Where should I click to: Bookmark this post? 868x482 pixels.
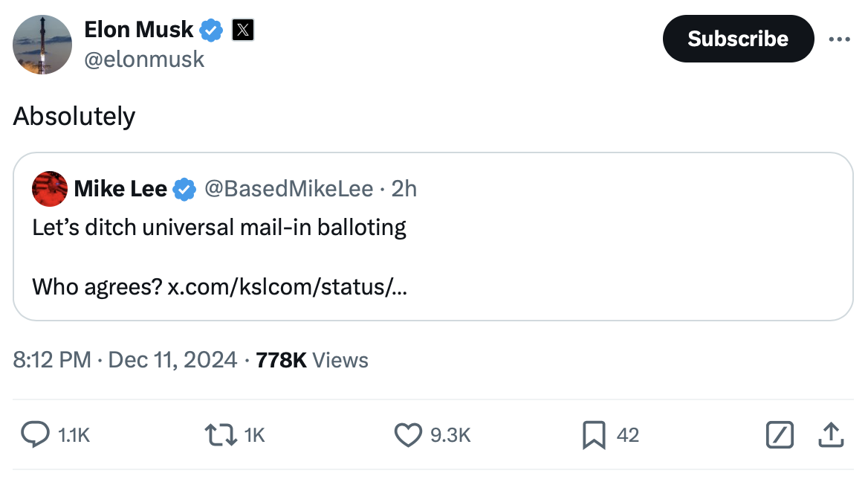tap(593, 435)
